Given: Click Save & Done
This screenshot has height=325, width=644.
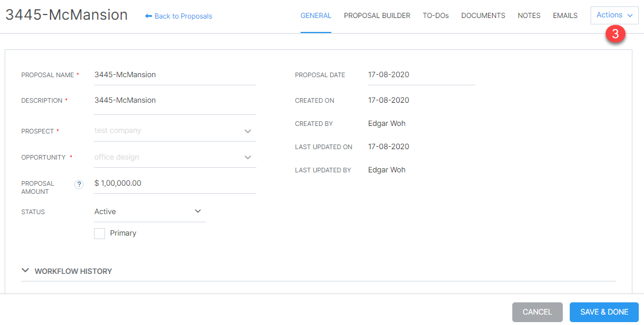Looking at the screenshot, I should [x=604, y=312].
